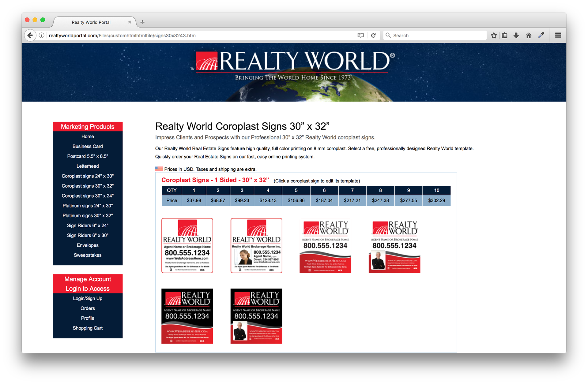Go to Coroplast signs 30" x 32"
Screen dimensions: 588x384
click(x=88, y=186)
